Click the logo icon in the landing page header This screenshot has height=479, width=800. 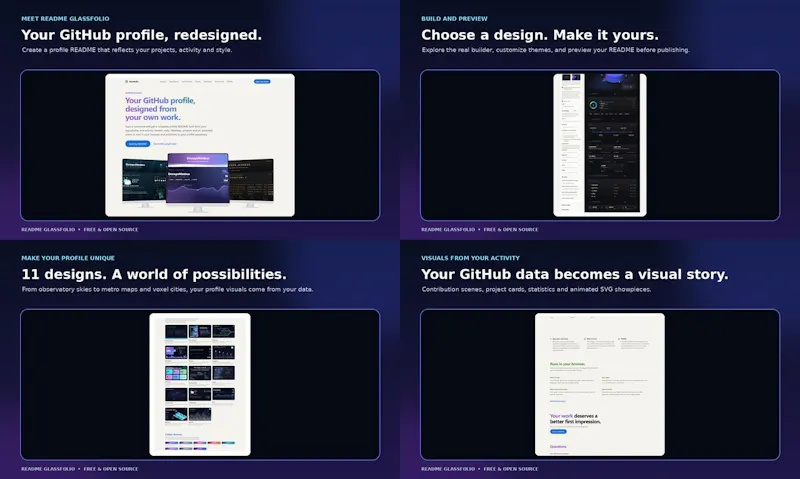tap(127, 82)
